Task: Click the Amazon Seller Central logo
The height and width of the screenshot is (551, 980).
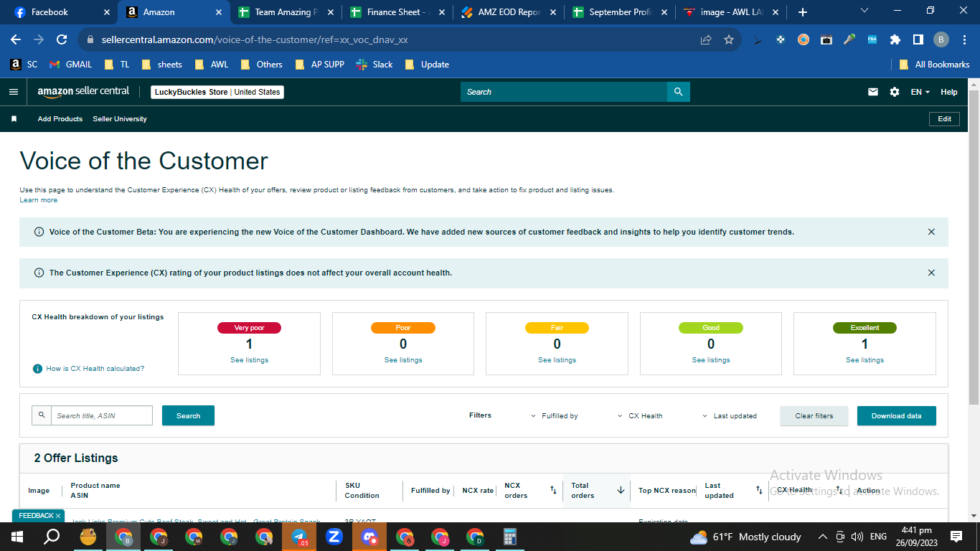Action: point(83,92)
